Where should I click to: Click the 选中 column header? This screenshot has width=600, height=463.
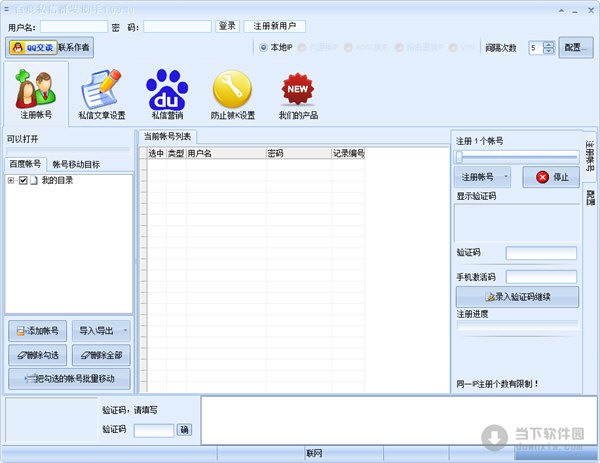tap(157, 153)
